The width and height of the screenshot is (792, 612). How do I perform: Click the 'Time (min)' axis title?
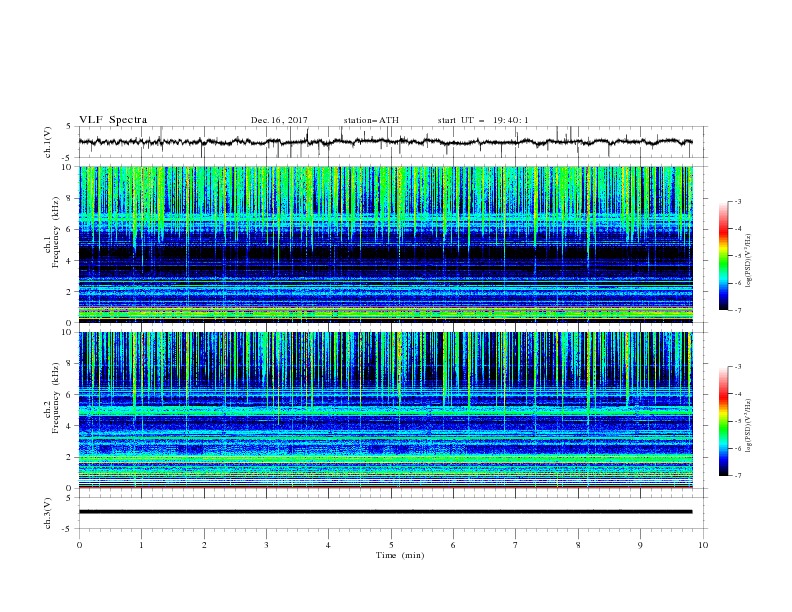coord(400,555)
